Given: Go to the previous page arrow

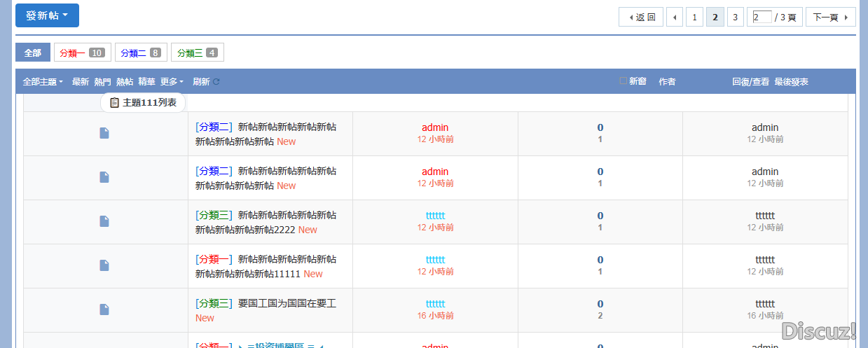Looking at the screenshot, I should [675, 18].
